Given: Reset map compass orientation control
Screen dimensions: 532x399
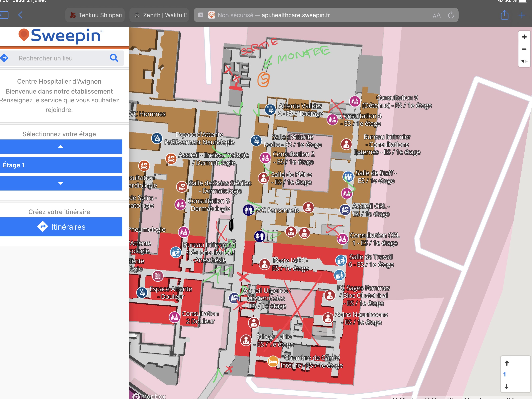Looking at the screenshot, I should pos(524,61).
